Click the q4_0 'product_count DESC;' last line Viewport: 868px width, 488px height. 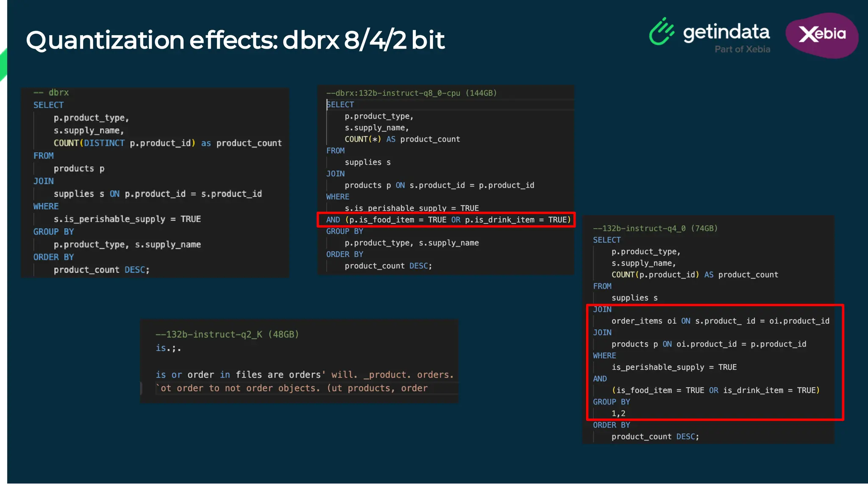[x=655, y=437]
